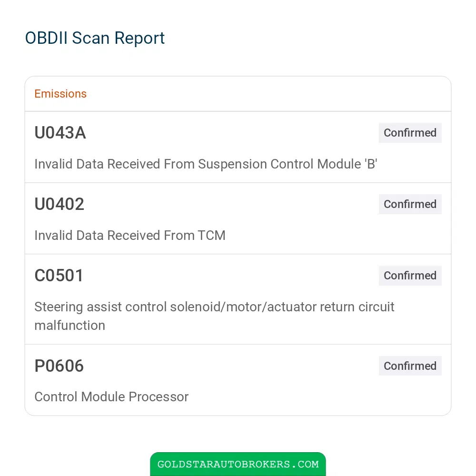This screenshot has width=476, height=476.
Task: Click the word Report in the title
Action: (139, 39)
